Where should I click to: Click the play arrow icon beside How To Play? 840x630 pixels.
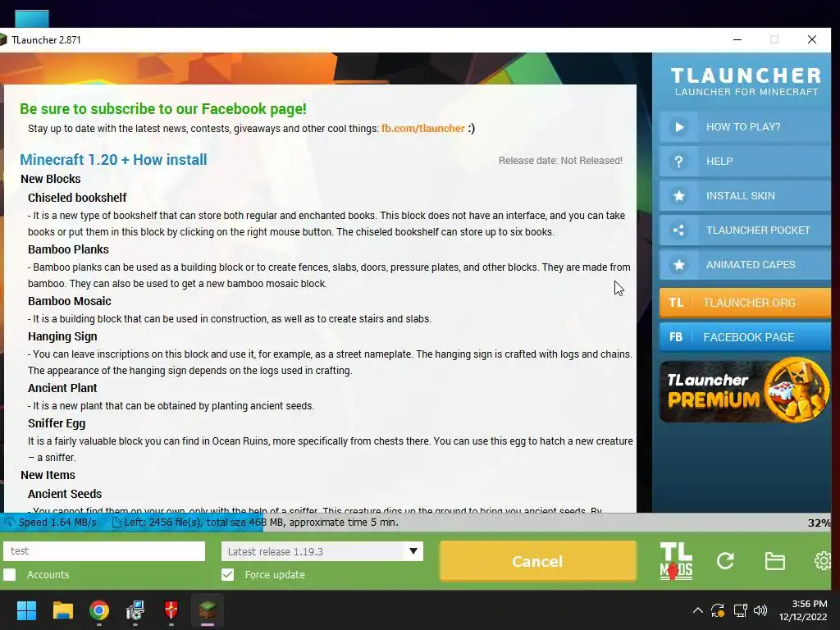coord(678,127)
